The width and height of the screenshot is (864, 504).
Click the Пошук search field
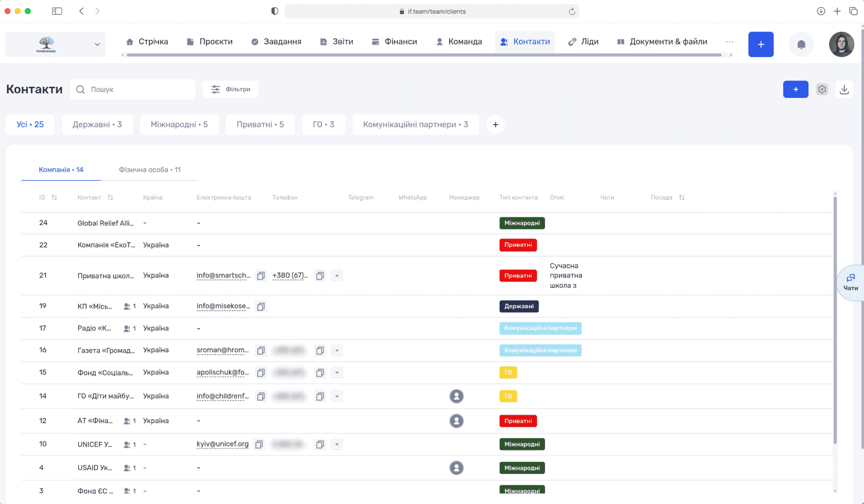(133, 89)
